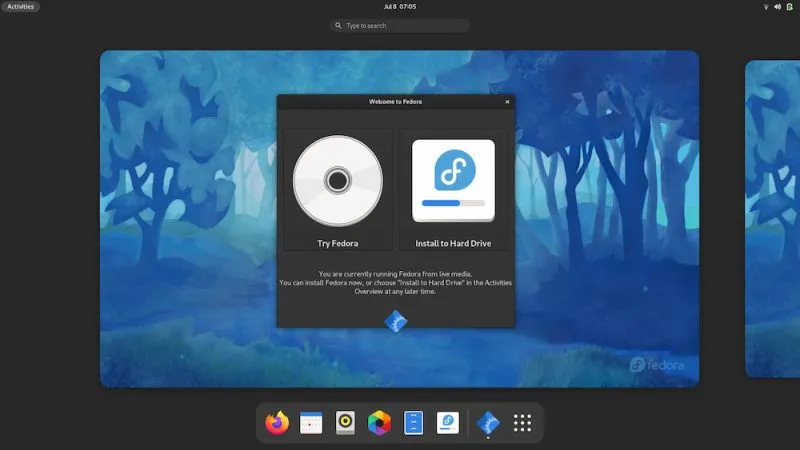Open the Files app in dock
Viewport: 800px width, 450px height.
pyautogui.click(x=413, y=423)
